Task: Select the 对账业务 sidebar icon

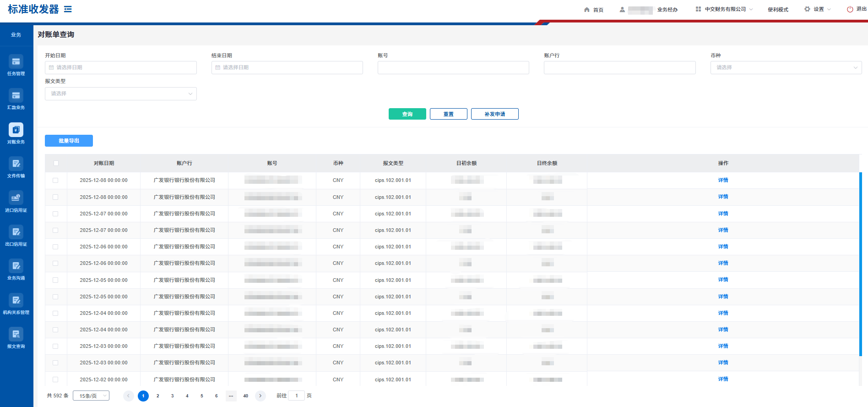Action: [x=16, y=133]
